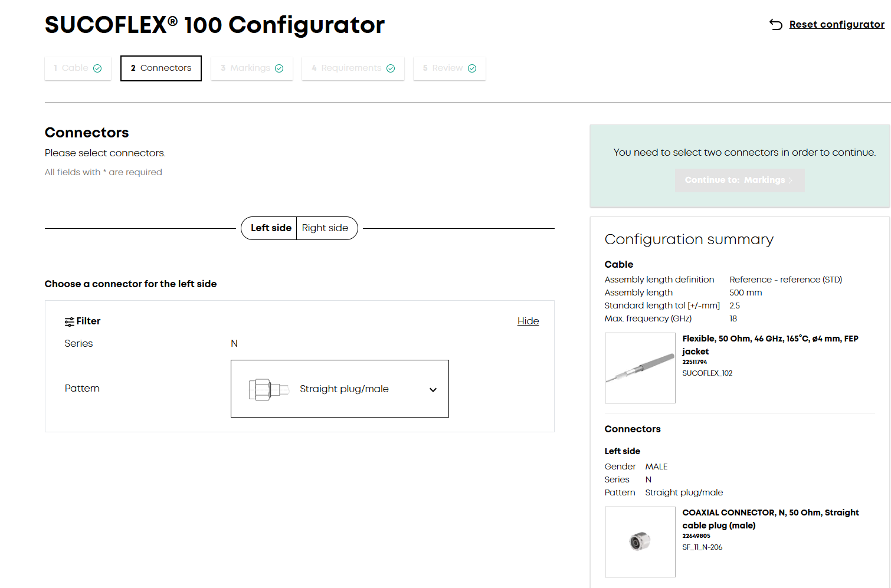Click the straight plug connector illustration in the Pattern selector
Viewport: 891px width, 588px height.
(x=271, y=389)
